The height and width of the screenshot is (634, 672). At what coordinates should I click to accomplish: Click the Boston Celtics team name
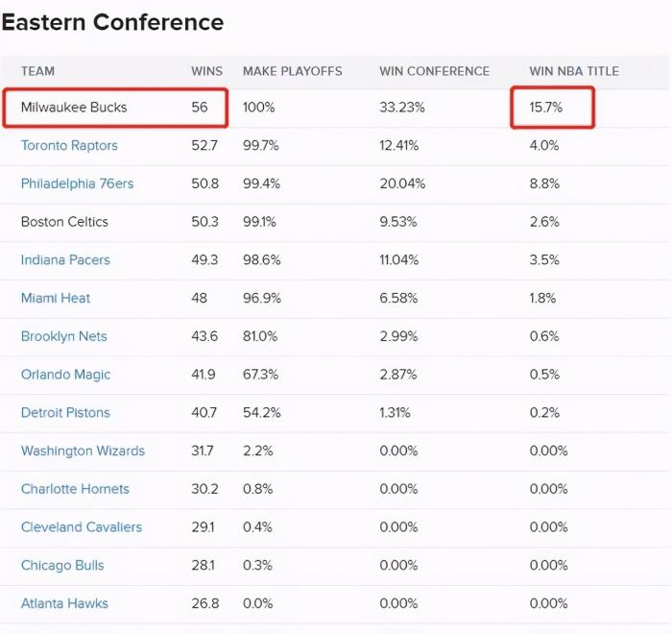click(x=64, y=222)
